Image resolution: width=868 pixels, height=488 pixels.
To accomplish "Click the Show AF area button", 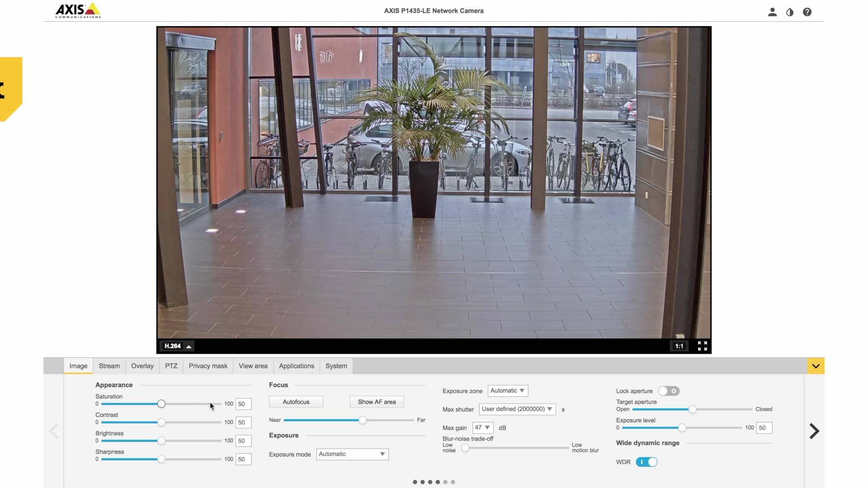I will pyautogui.click(x=377, y=402).
